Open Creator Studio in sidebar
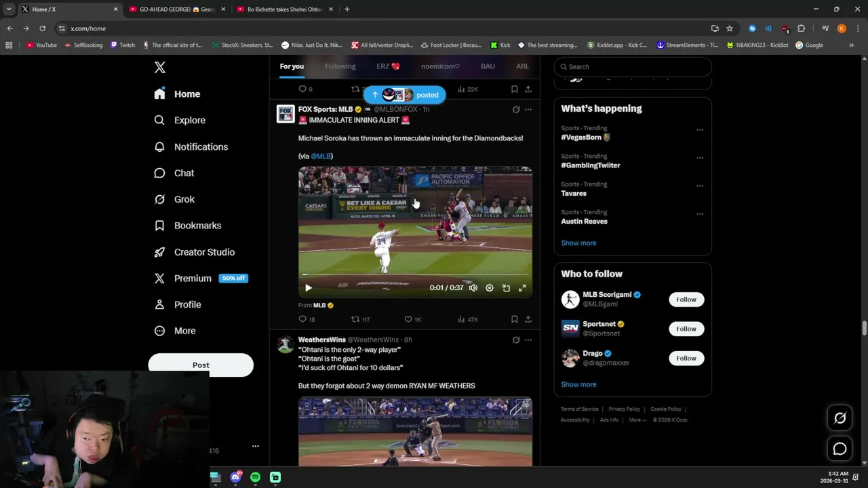Image resolution: width=868 pixels, height=488 pixels. (x=195, y=252)
